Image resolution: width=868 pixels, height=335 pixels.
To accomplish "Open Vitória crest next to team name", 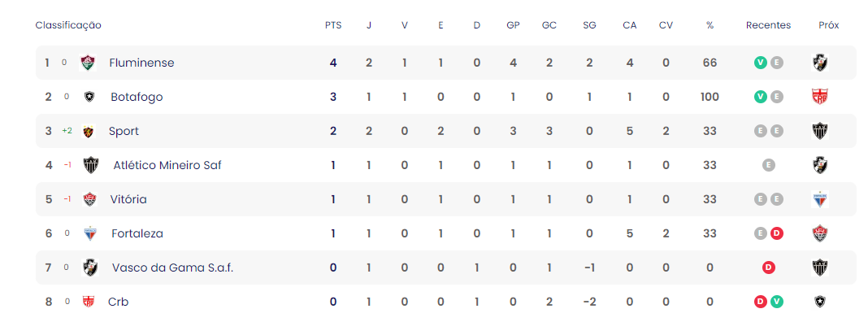I will pyautogui.click(x=89, y=199).
